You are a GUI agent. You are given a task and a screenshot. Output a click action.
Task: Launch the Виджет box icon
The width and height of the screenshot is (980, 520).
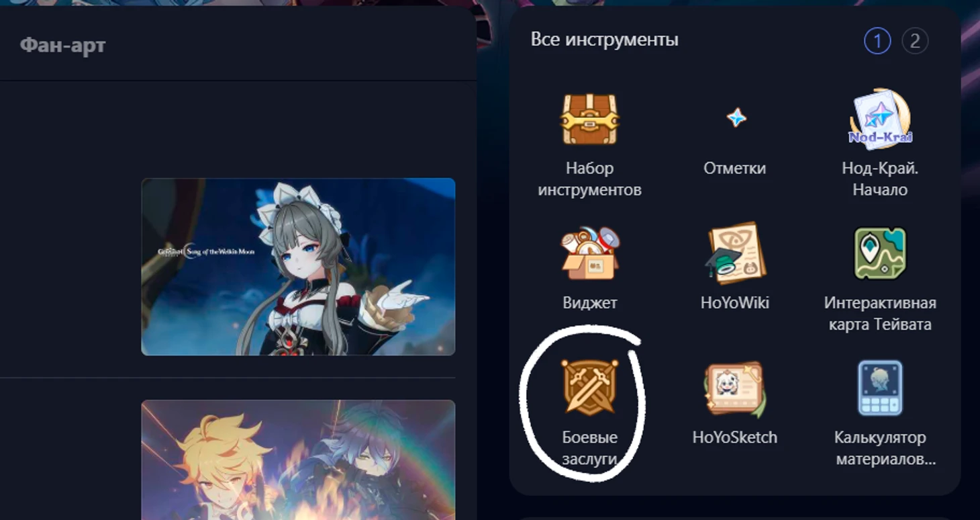click(590, 253)
